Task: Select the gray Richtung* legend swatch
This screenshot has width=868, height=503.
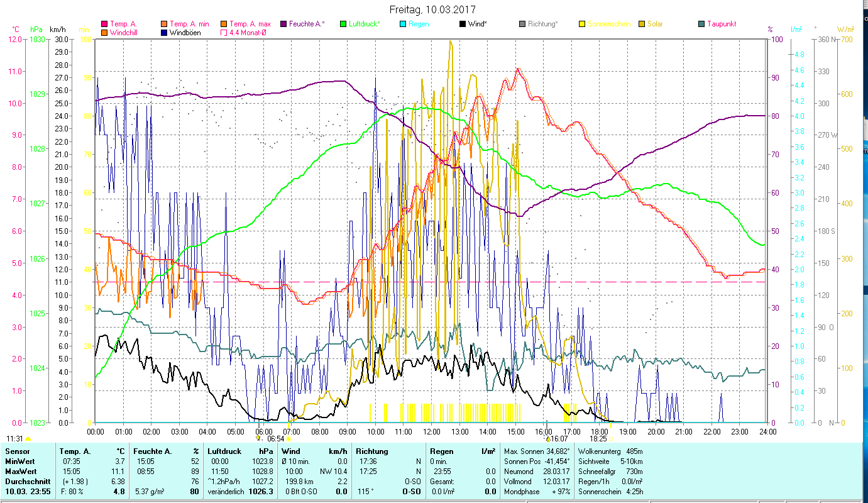Action: (522, 24)
